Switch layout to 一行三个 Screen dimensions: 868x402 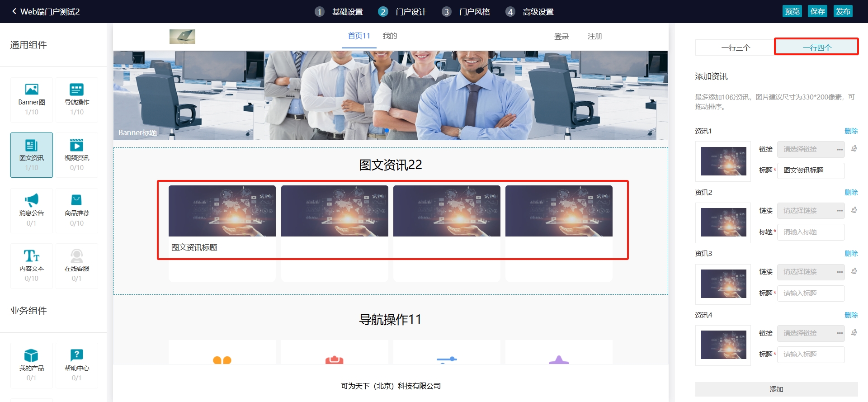736,47
